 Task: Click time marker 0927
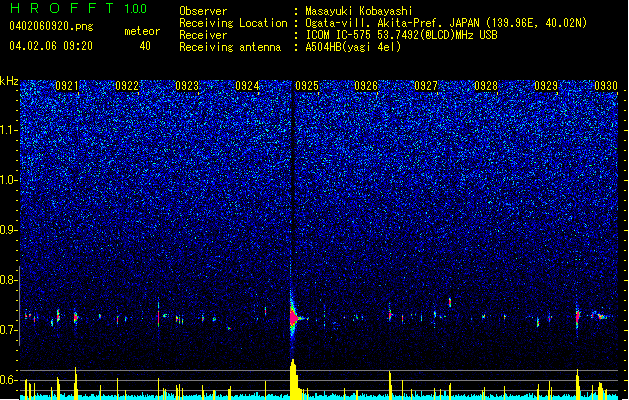(x=426, y=86)
